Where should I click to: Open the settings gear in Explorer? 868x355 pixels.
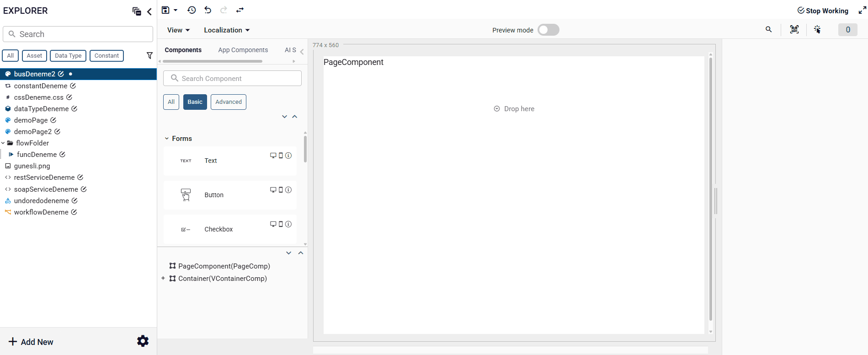point(143,341)
